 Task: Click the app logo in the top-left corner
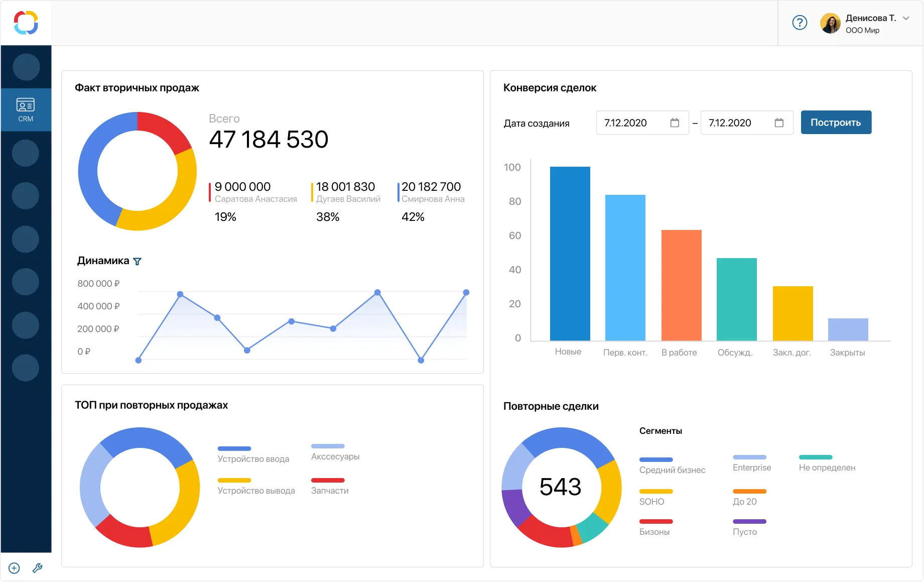tap(26, 23)
